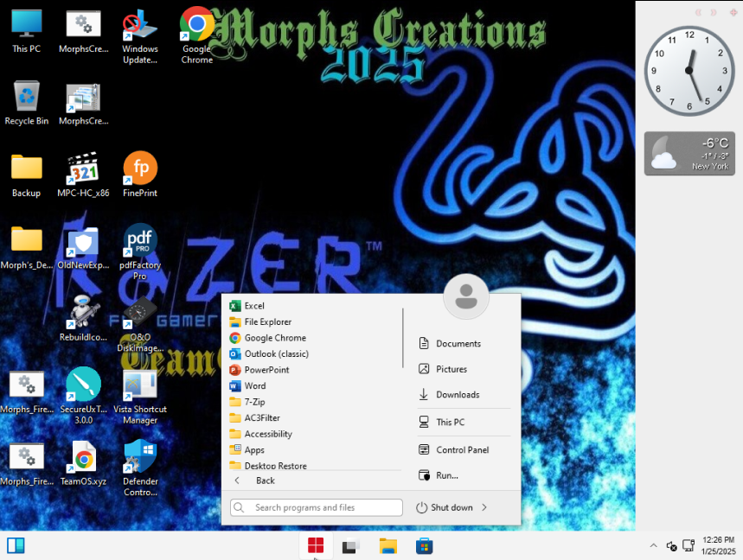Click the user account picture in Start menu
This screenshot has height=560, width=743.
(466, 296)
